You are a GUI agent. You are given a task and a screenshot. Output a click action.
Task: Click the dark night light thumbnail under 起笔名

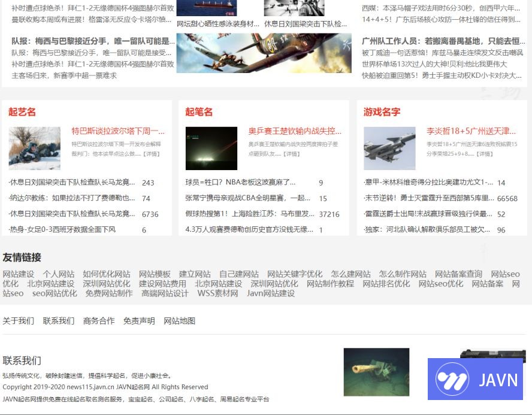(x=211, y=148)
